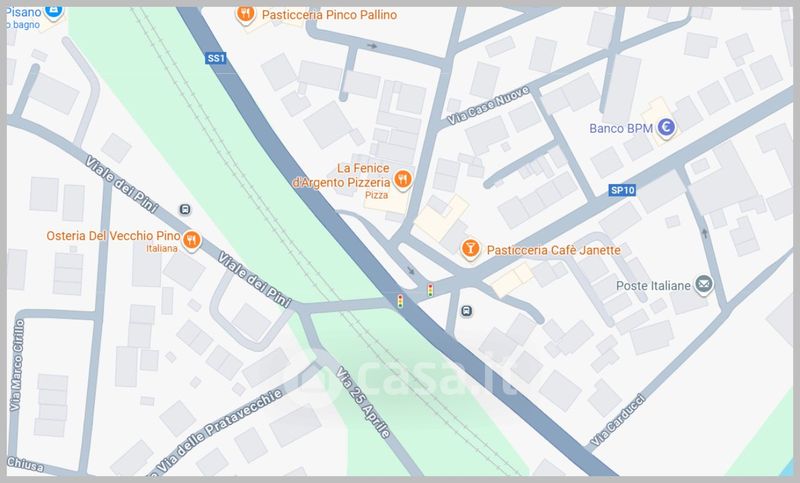Click the Via delle Pratavecchie street label

pos(219,431)
